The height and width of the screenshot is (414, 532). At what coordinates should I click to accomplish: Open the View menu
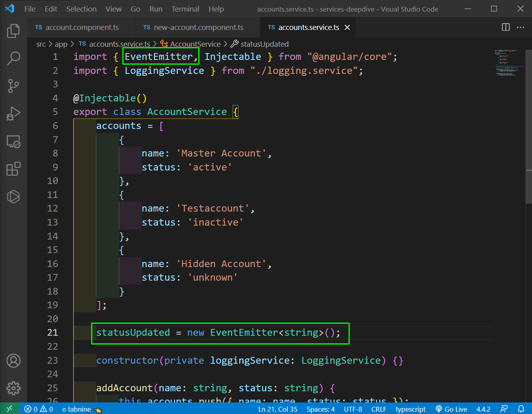pyautogui.click(x=114, y=9)
